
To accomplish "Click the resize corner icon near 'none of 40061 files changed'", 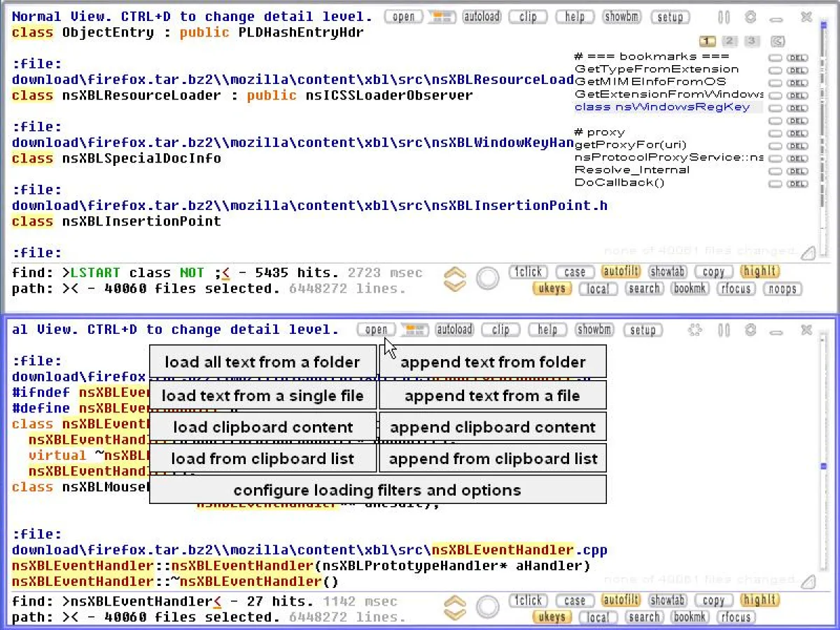I will pos(808,253).
